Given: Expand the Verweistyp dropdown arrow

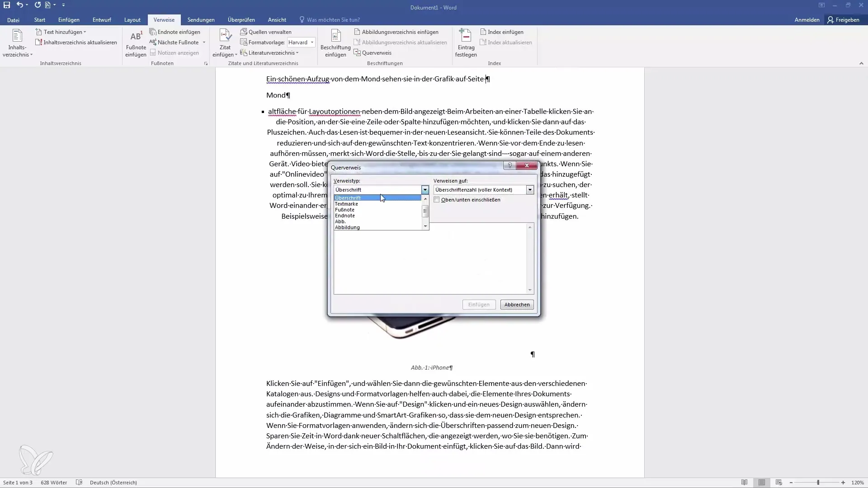Looking at the screenshot, I should tap(425, 190).
